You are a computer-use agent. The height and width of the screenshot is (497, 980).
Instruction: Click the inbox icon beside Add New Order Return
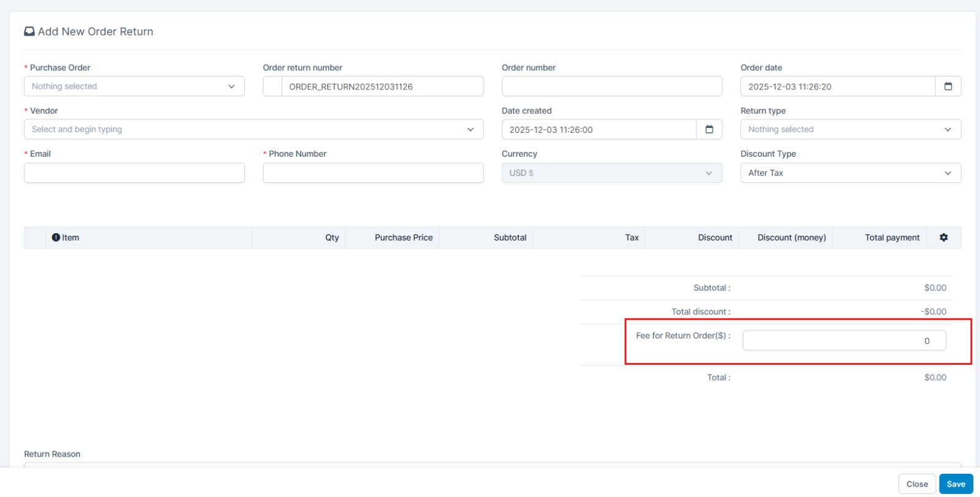tap(29, 31)
